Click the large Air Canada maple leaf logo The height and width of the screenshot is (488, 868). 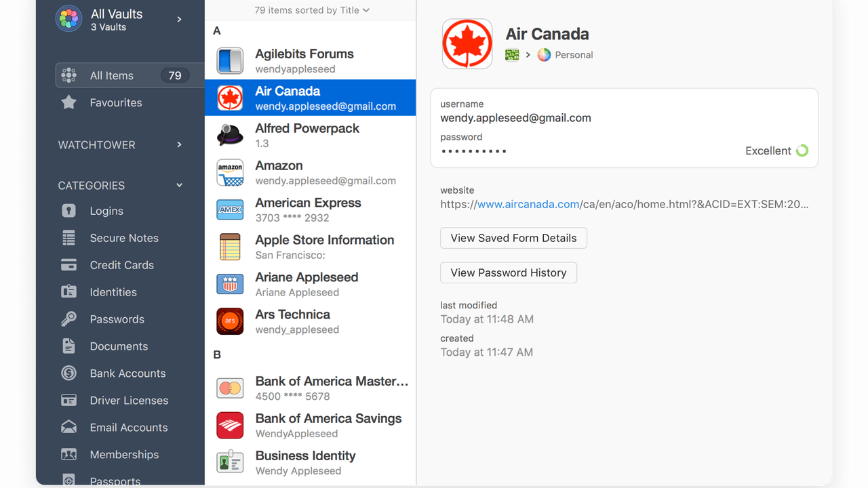[467, 44]
